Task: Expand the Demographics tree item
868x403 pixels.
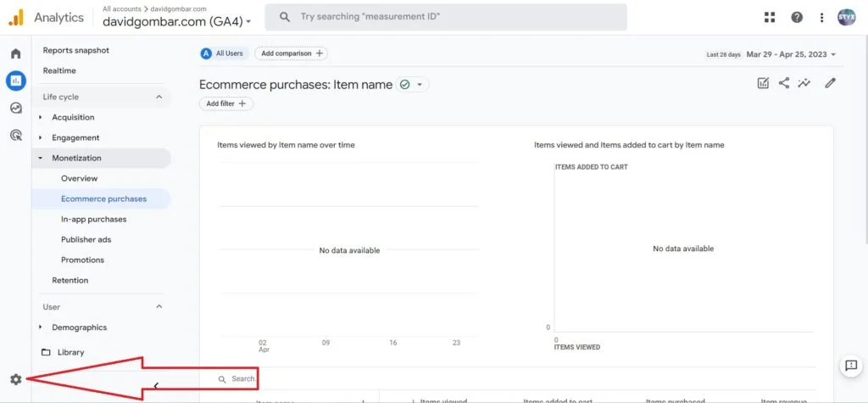Action: tap(41, 327)
